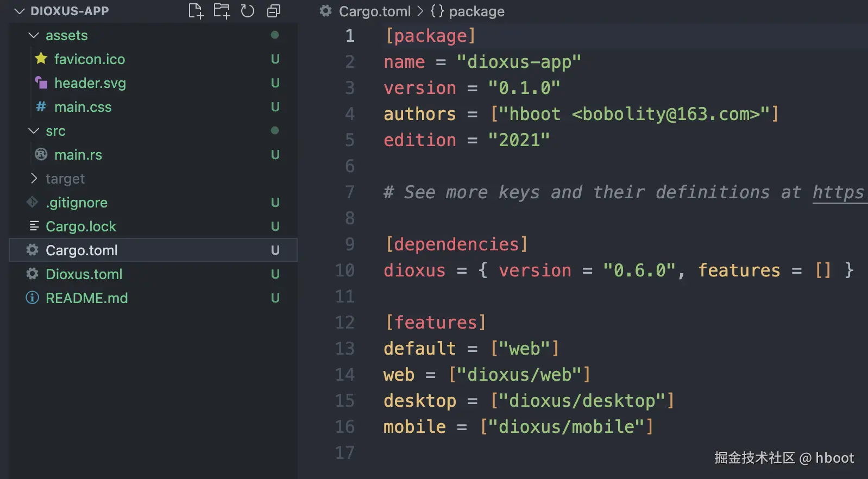The height and width of the screenshot is (479, 868).
Task: Click the "dioxus/desktop" string
Action: coord(582,401)
